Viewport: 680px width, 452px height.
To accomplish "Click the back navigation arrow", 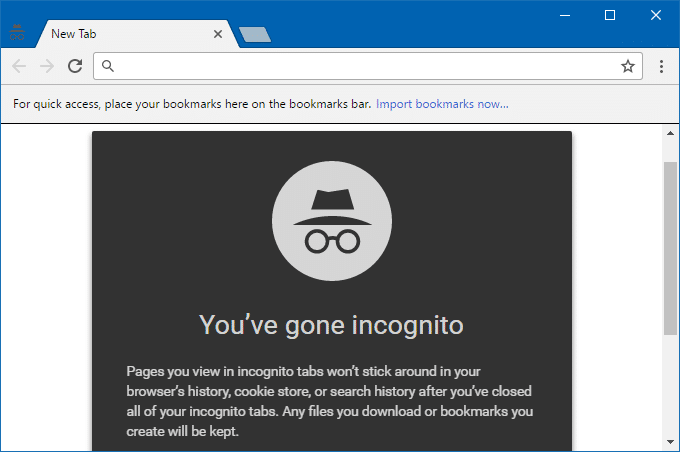I will [x=19, y=66].
